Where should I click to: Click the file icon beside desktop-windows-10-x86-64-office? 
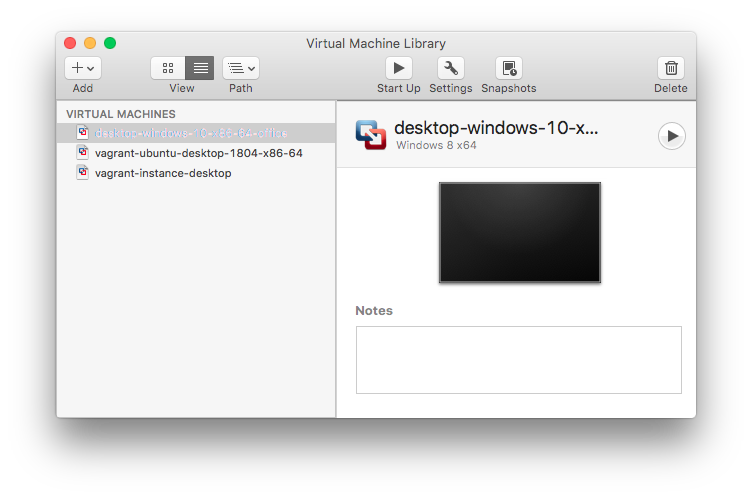pos(83,132)
